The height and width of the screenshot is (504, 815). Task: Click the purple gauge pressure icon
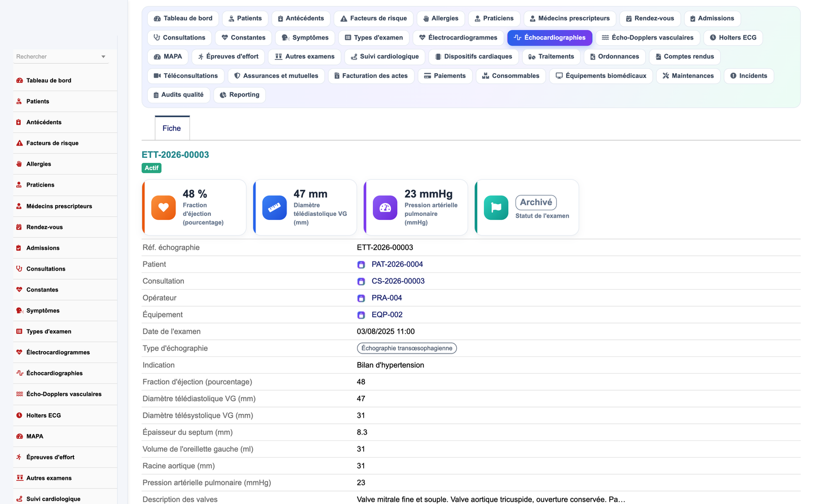(x=385, y=207)
